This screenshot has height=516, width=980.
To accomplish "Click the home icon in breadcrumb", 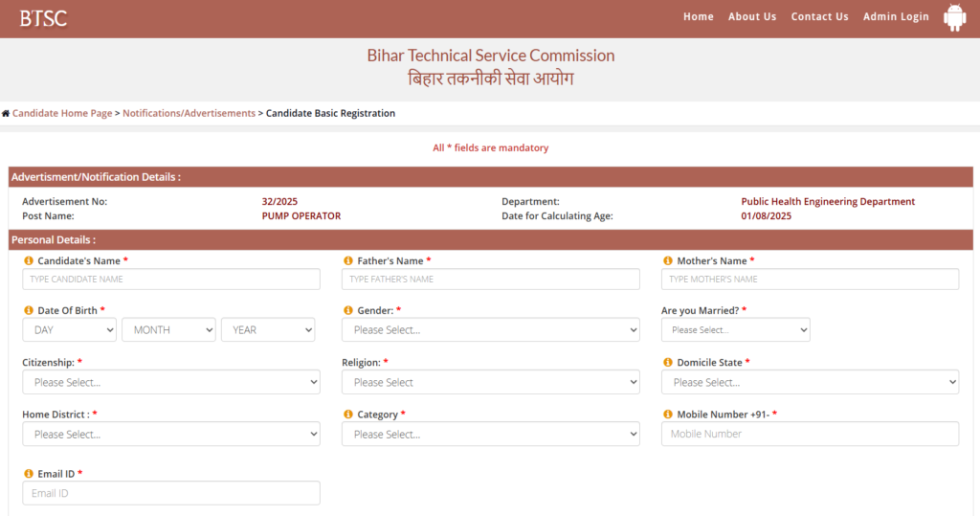I will point(6,114).
